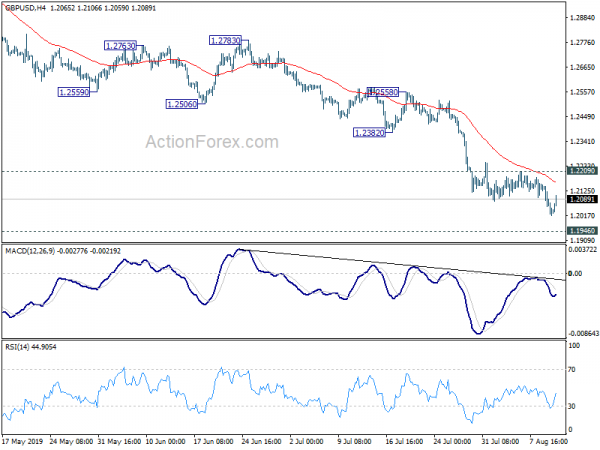Click the 1.23410 price axis value
The width and height of the screenshot is (600, 450).
pyautogui.click(x=582, y=142)
